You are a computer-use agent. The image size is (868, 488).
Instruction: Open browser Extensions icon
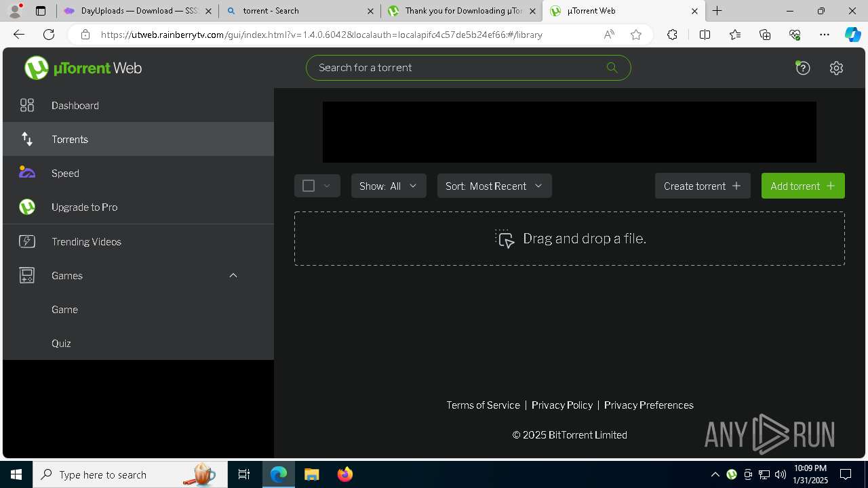[672, 35]
